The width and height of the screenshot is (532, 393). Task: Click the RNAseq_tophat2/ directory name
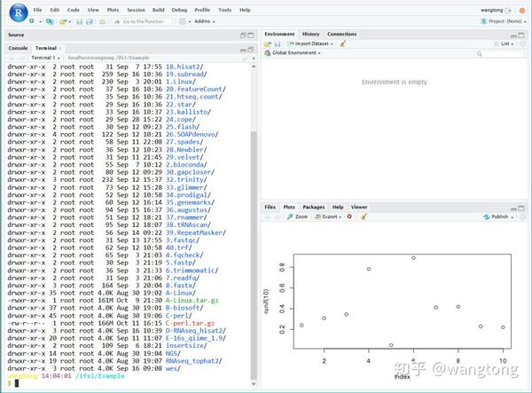tap(193, 361)
